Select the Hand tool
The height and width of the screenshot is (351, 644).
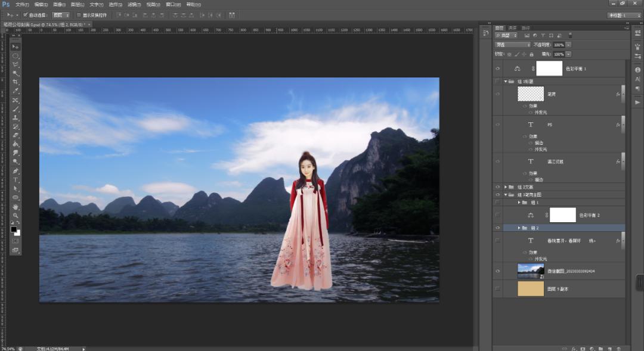click(16, 206)
